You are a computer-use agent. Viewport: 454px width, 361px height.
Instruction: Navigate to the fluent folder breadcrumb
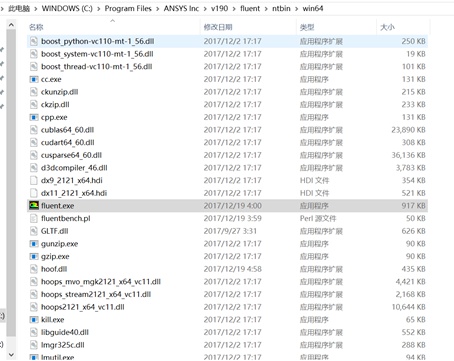click(x=250, y=9)
